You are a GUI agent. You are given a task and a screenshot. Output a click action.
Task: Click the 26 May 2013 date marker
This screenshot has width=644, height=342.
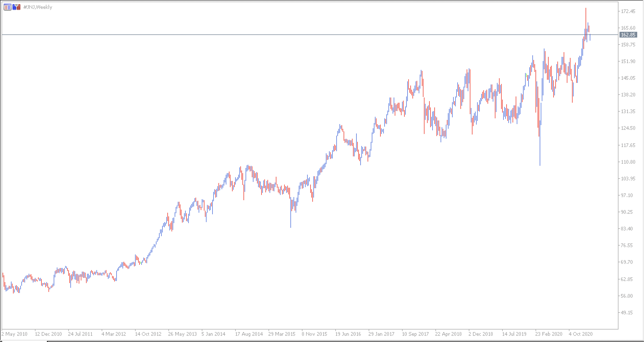pos(183,334)
